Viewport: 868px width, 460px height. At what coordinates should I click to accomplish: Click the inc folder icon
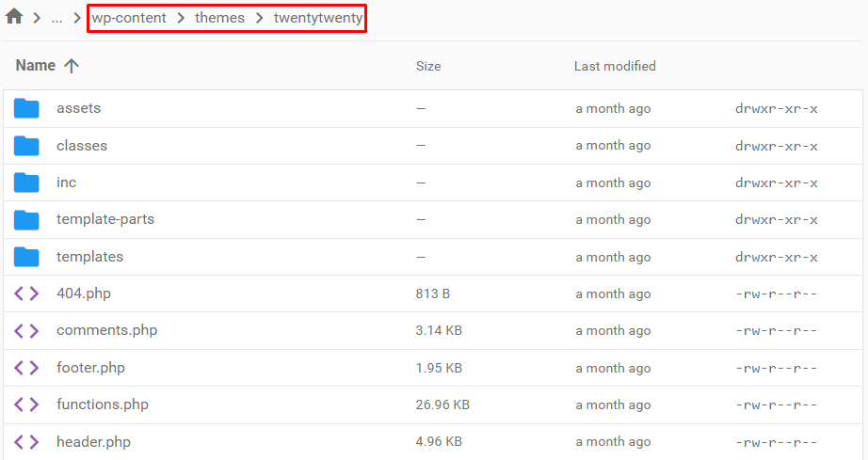coord(26,182)
